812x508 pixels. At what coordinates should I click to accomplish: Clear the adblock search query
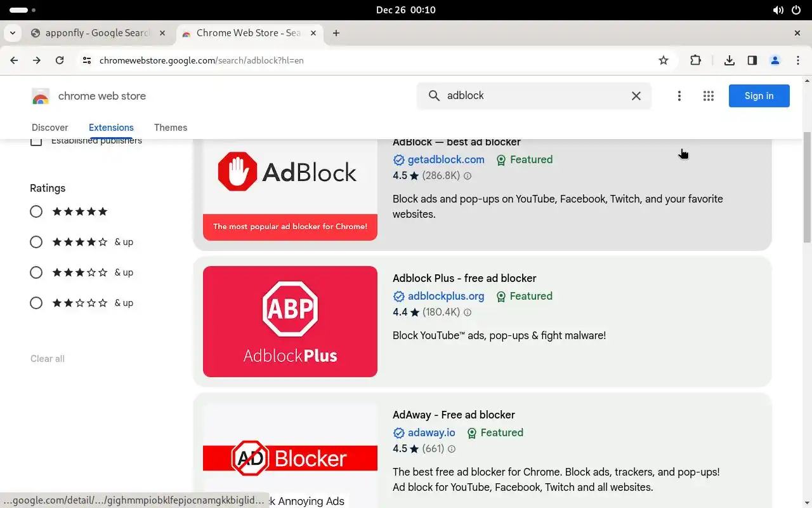click(636, 96)
